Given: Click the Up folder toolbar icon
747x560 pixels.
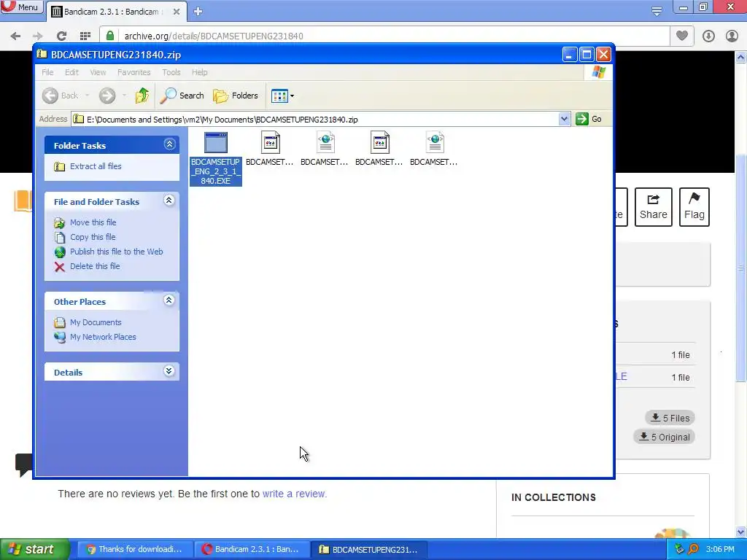Looking at the screenshot, I should pos(142,96).
